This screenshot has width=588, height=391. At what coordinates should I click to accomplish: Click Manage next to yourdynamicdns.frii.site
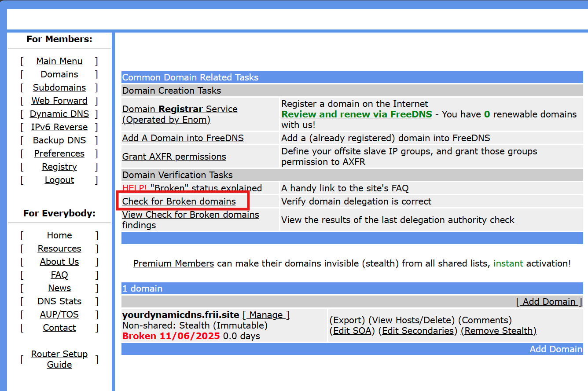tap(266, 315)
